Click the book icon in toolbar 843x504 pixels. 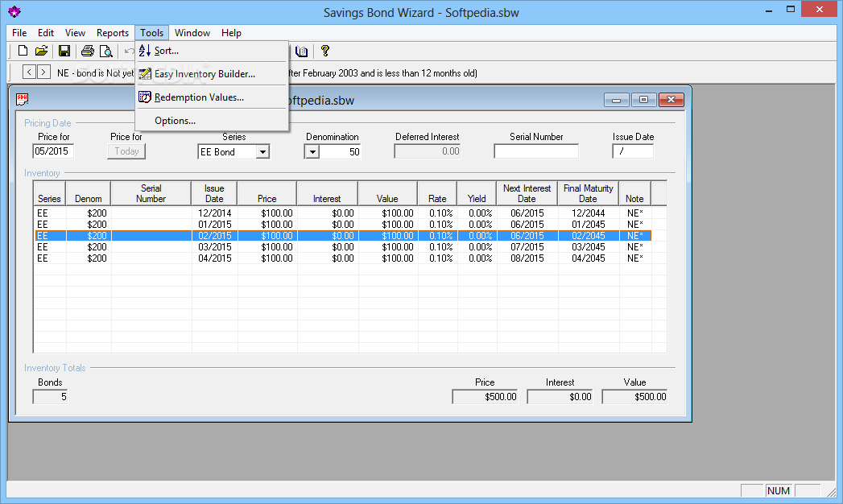[x=302, y=51]
